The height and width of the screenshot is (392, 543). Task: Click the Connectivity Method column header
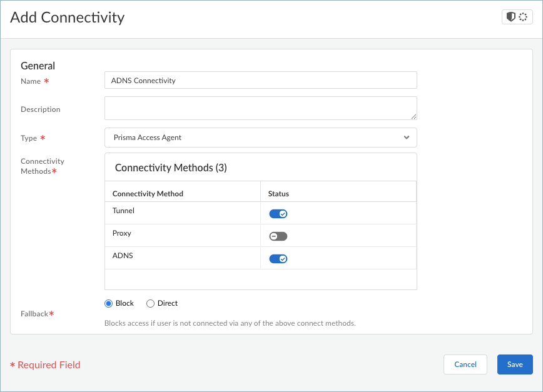coord(148,194)
